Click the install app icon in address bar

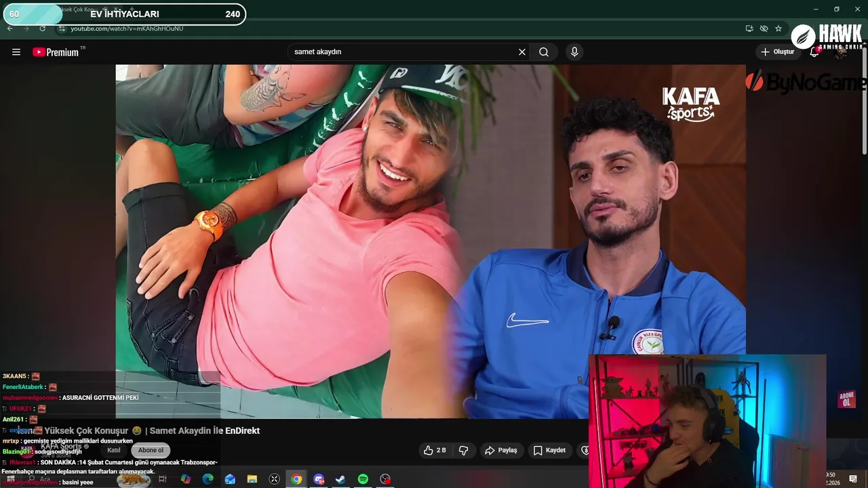pyautogui.click(x=749, y=28)
